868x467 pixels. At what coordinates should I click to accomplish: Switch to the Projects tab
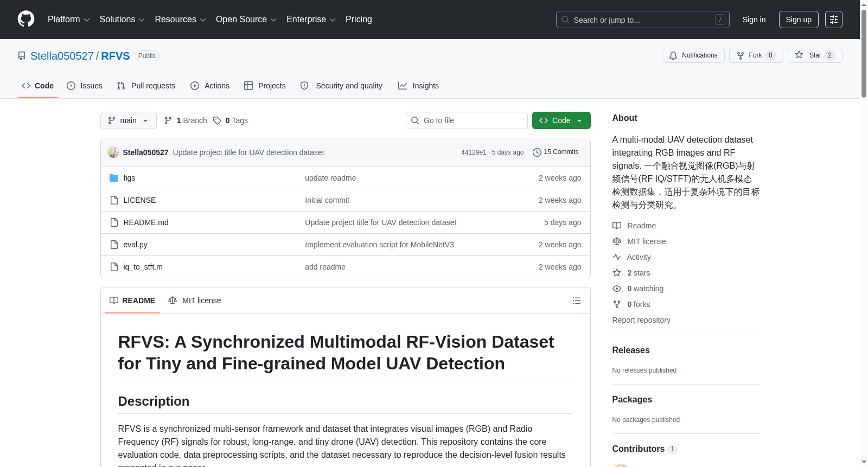(x=265, y=86)
